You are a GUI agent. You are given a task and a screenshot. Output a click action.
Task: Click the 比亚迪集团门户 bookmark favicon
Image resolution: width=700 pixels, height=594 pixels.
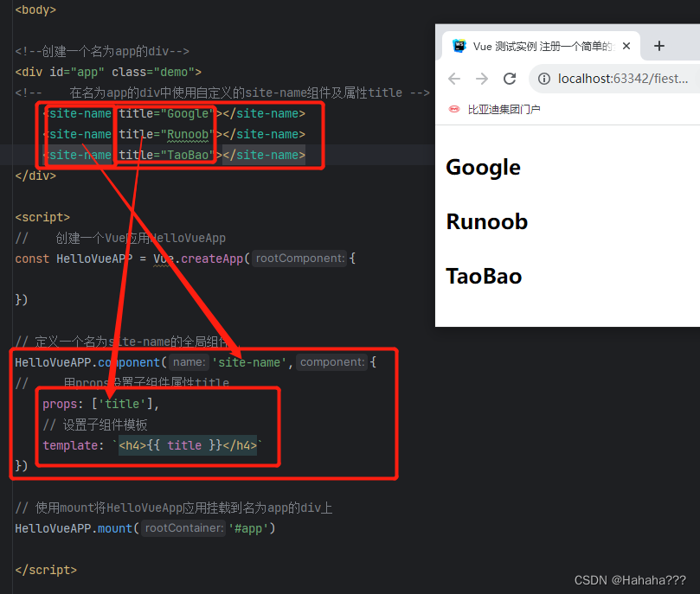(x=454, y=109)
